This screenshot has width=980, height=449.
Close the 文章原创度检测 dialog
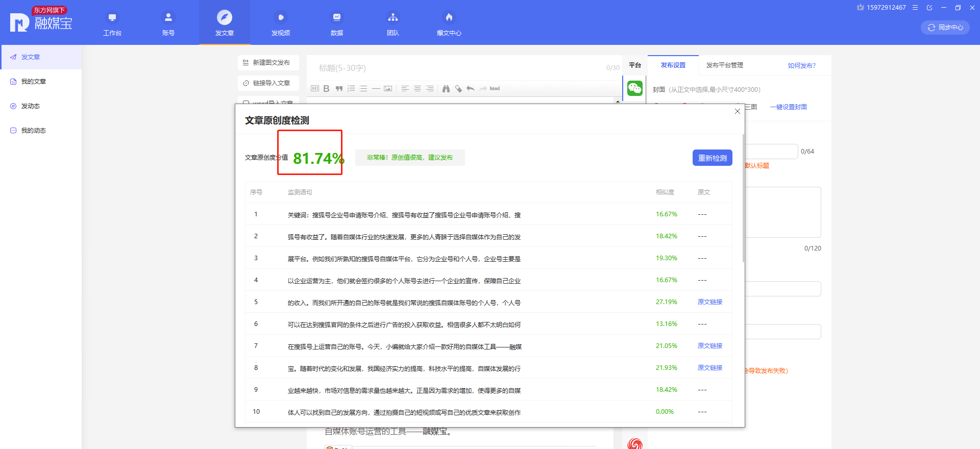[x=738, y=111]
